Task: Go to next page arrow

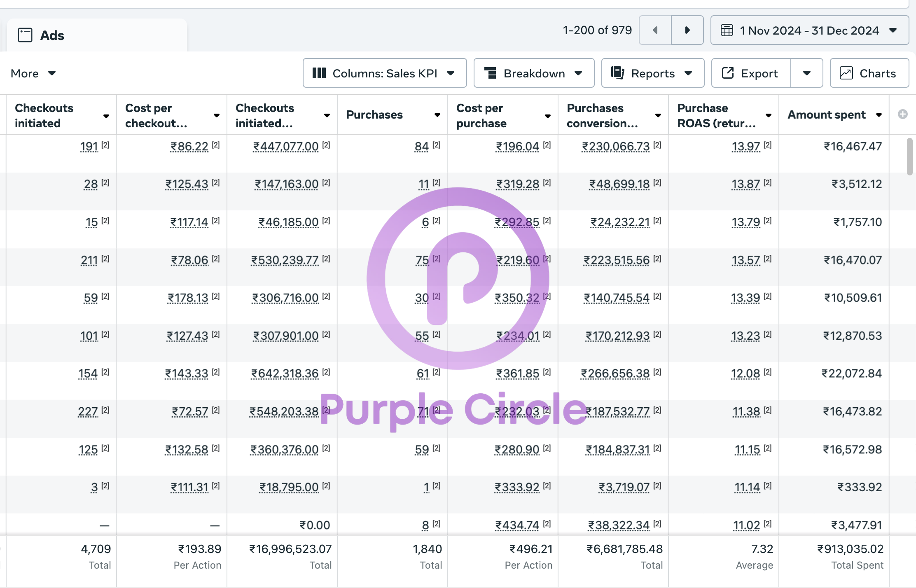Action: [x=687, y=30]
